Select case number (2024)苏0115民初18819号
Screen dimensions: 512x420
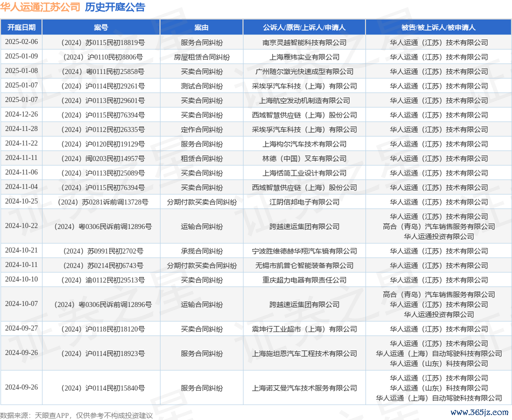coord(103,42)
